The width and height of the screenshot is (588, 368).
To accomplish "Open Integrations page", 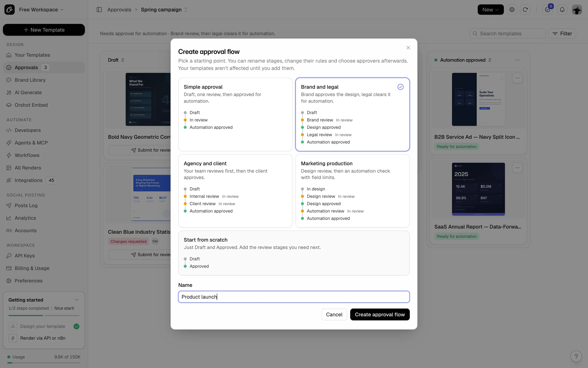I will pyautogui.click(x=44, y=180).
